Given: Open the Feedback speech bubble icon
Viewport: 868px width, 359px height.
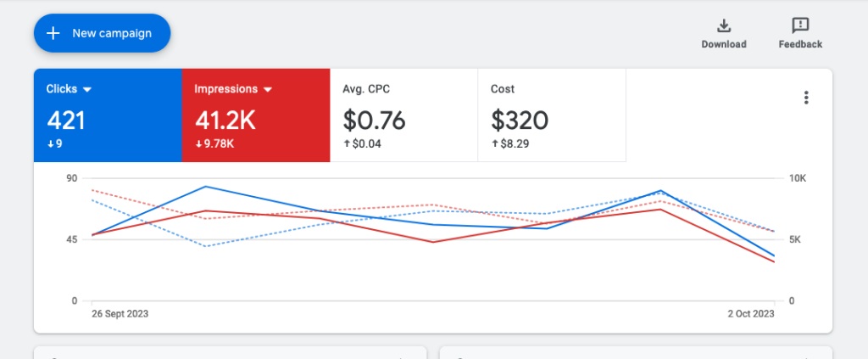Looking at the screenshot, I should point(800,25).
